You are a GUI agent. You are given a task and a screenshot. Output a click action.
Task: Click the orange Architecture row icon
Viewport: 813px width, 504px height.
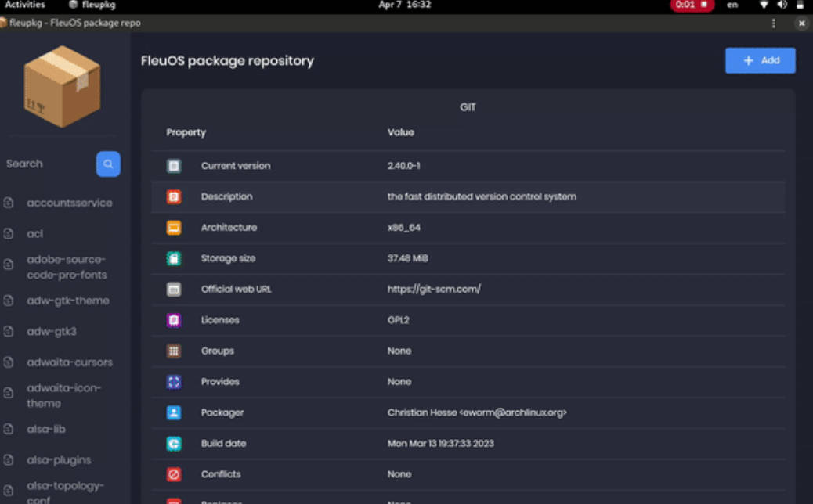174,228
